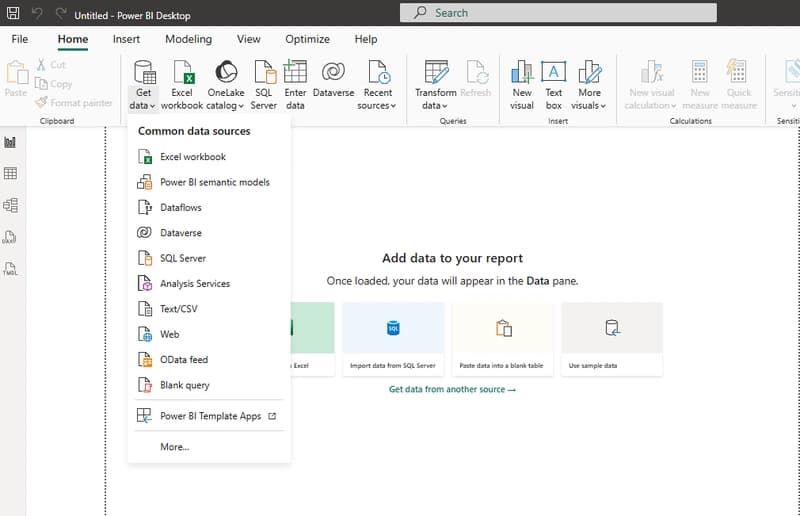
Task: Collapse the Get data dropdown arrow
Action: pyautogui.click(x=153, y=106)
